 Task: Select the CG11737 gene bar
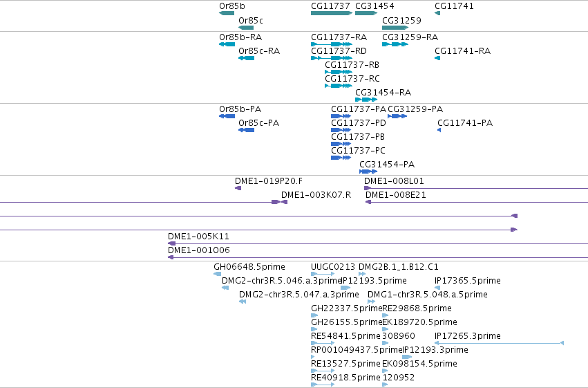[332, 13]
